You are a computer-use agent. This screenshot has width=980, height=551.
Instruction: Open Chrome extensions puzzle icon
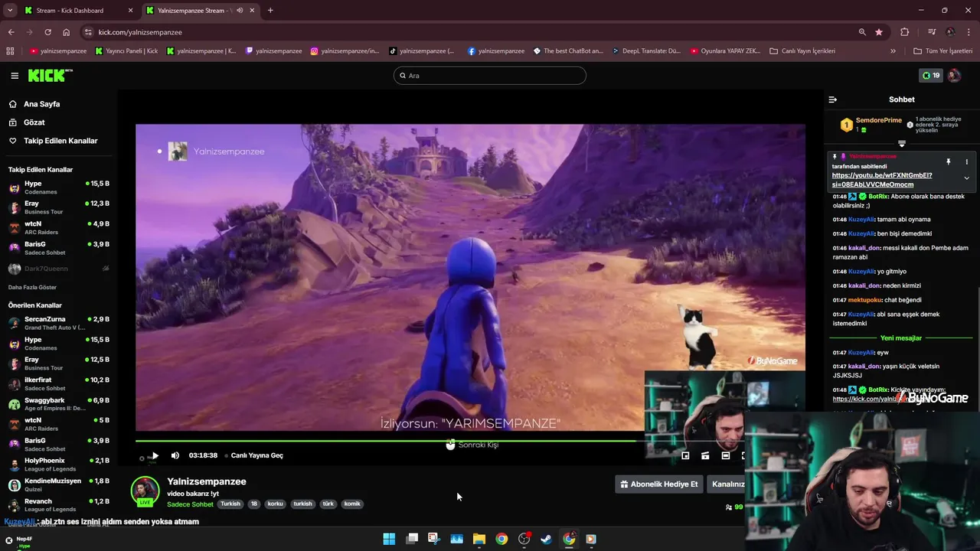[x=905, y=32]
